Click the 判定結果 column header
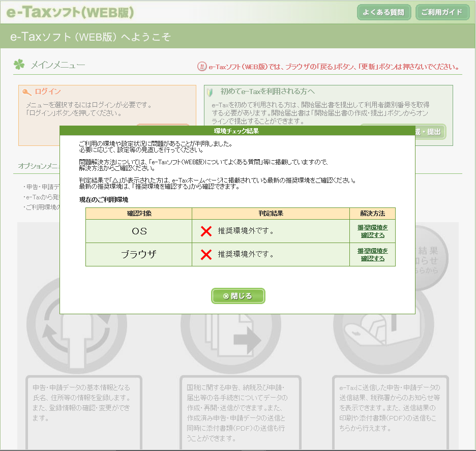 271,214
